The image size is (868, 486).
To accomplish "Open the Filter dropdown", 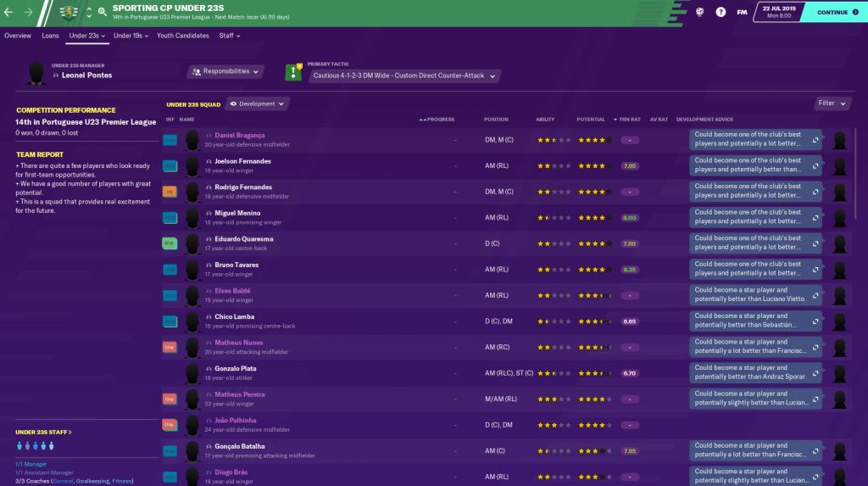I will pos(832,103).
